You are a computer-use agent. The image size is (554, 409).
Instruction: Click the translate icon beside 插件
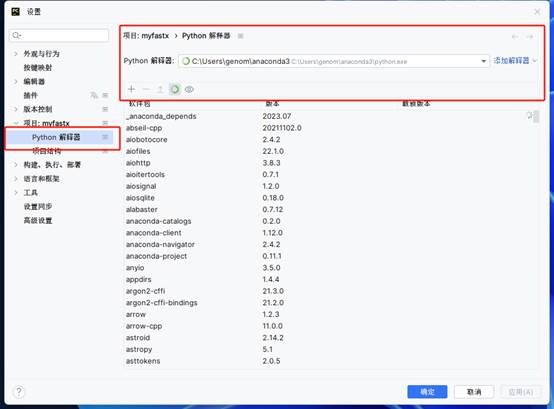click(x=94, y=95)
